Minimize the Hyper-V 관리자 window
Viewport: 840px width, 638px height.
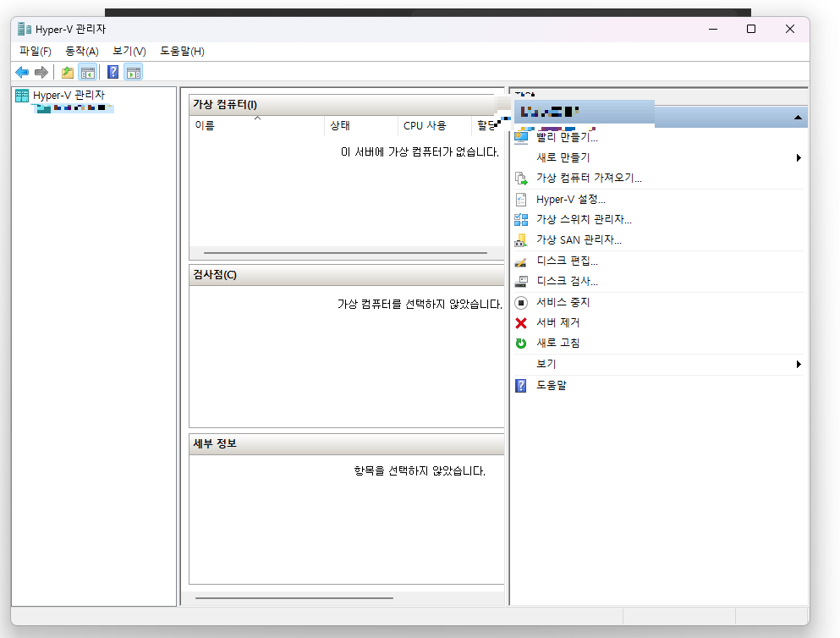713,29
